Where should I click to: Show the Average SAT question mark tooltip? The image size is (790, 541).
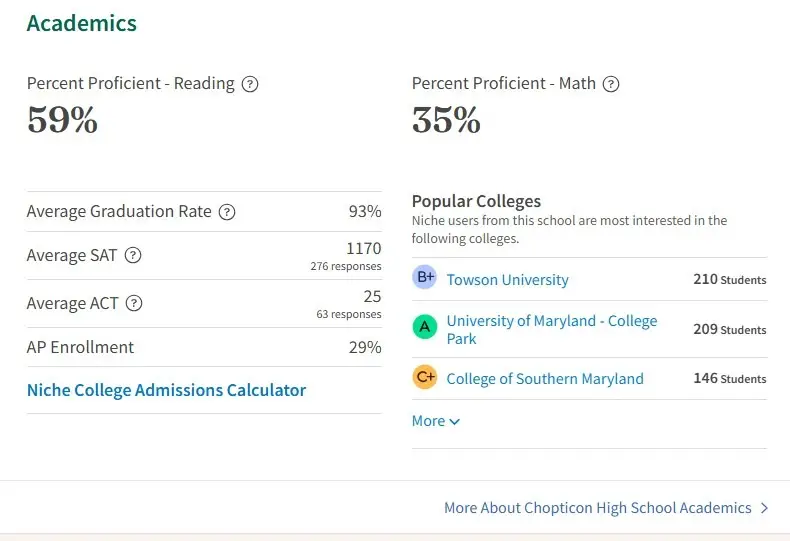click(x=133, y=255)
